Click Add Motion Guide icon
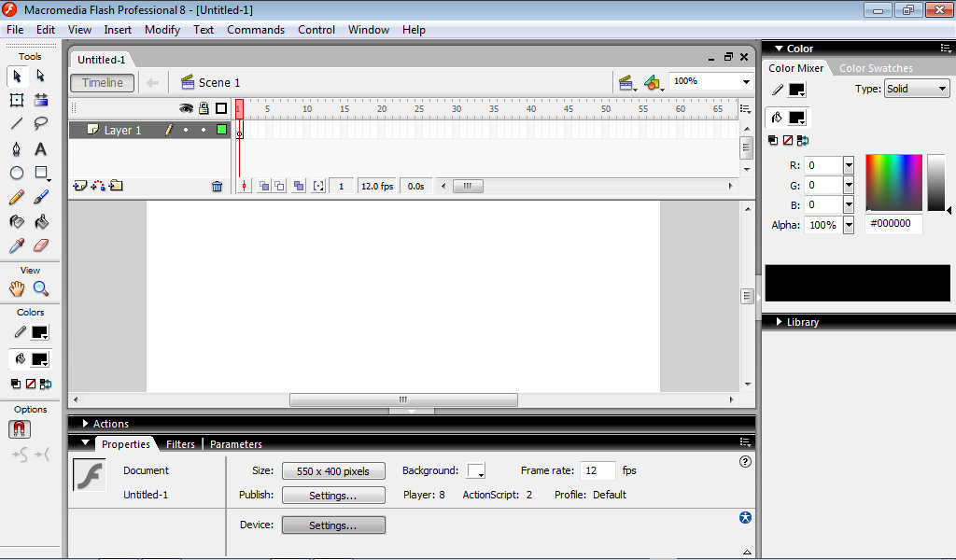 tap(97, 186)
